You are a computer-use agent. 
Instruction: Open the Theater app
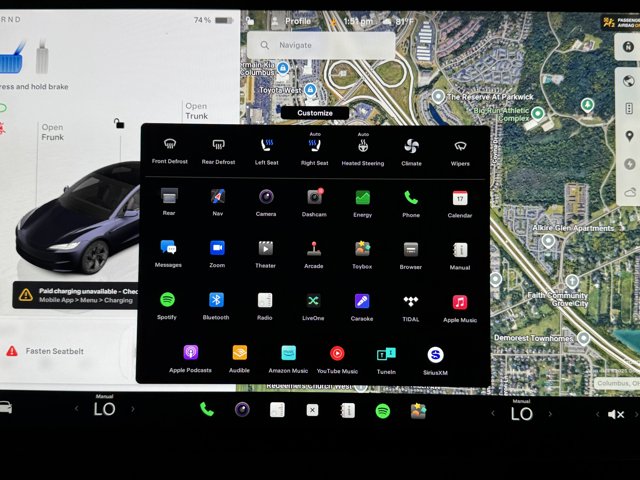coord(265,254)
